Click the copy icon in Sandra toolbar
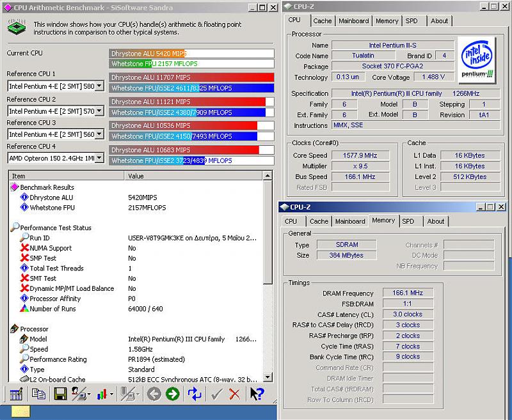512x420 pixels. pyautogui.click(x=38, y=394)
